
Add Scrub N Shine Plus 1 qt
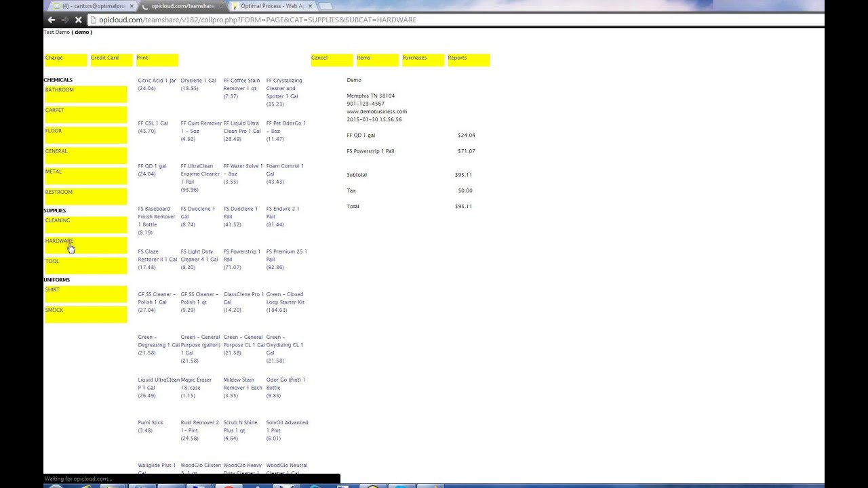point(241,430)
